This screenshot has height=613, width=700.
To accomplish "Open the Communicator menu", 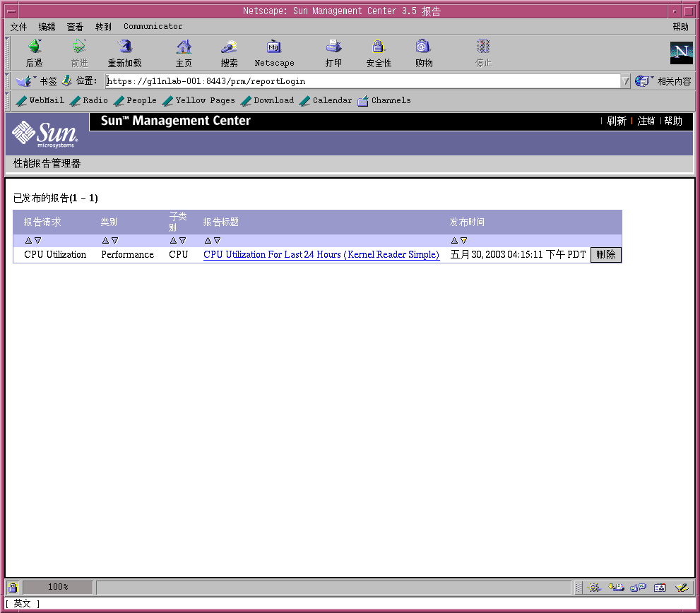I will tap(153, 26).
